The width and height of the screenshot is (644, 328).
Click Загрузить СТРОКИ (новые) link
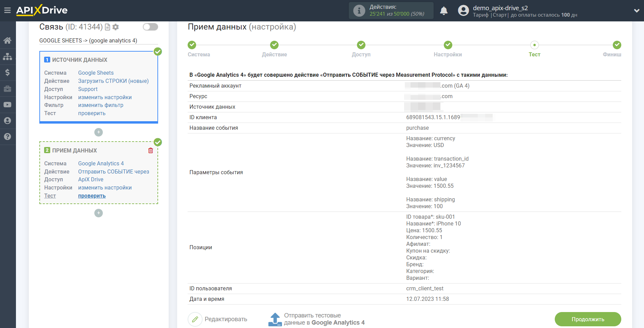[x=113, y=81]
